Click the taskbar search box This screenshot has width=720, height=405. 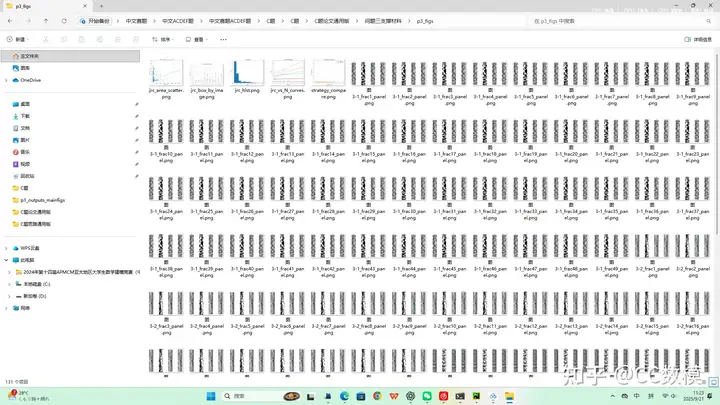pyautogui.click(x=261, y=396)
